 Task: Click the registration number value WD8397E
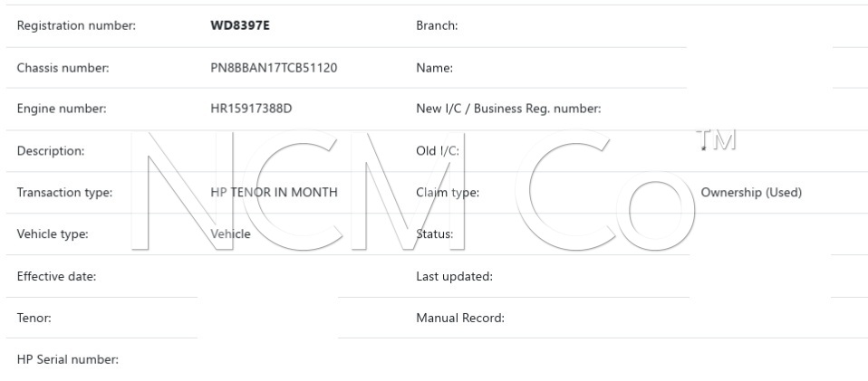click(240, 25)
